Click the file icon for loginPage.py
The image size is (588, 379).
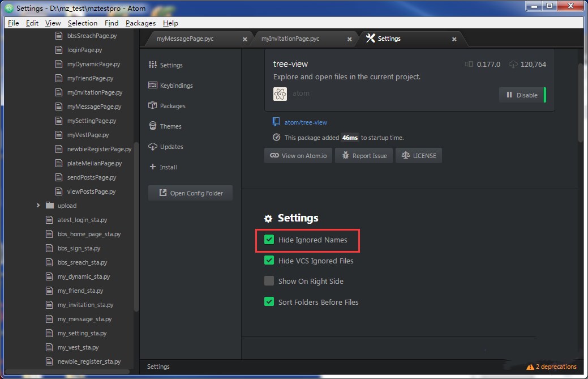tap(59, 49)
